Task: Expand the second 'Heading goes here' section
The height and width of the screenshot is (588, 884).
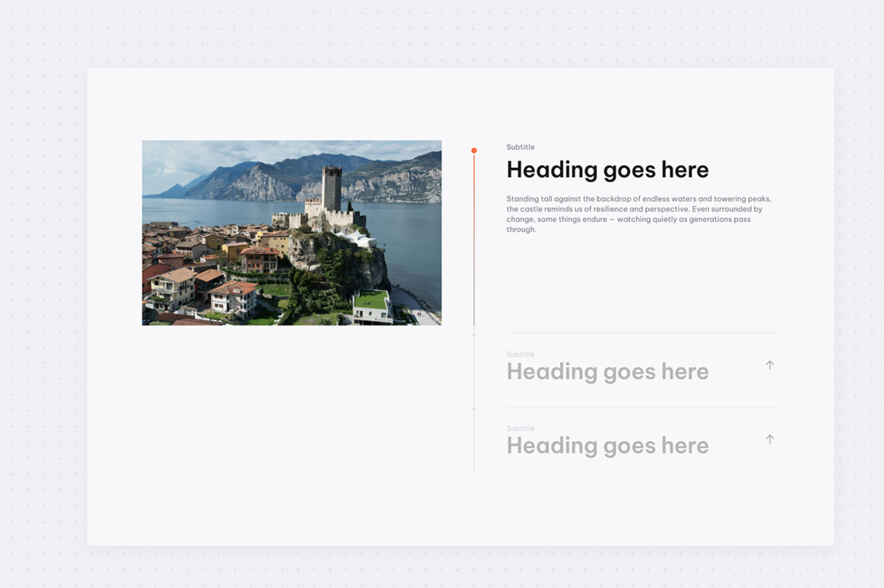Action: (x=607, y=371)
